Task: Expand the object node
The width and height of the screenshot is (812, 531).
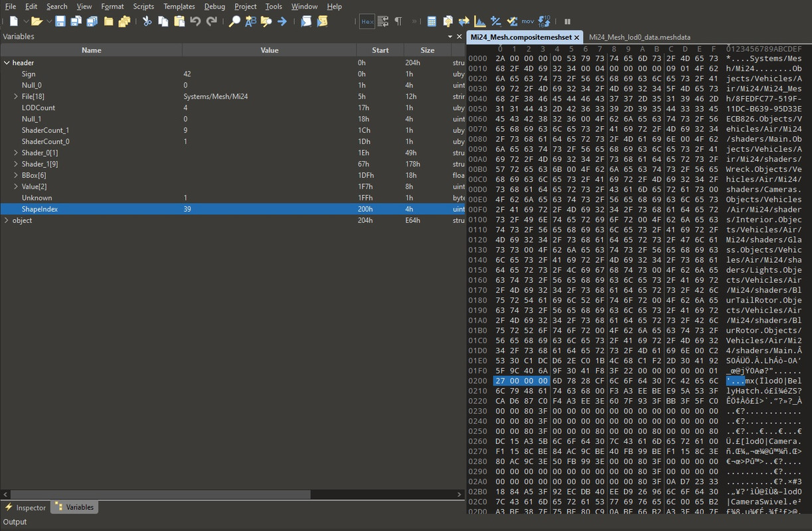Action: (x=7, y=220)
